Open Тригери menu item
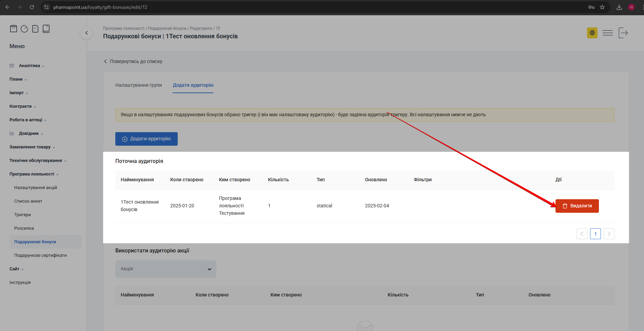 [x=22, y=215]
